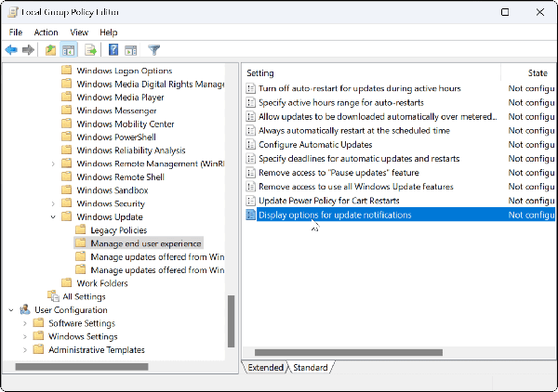
Task: Click the Show/Hide Action Pane icon
Action: tap(131, 50)
